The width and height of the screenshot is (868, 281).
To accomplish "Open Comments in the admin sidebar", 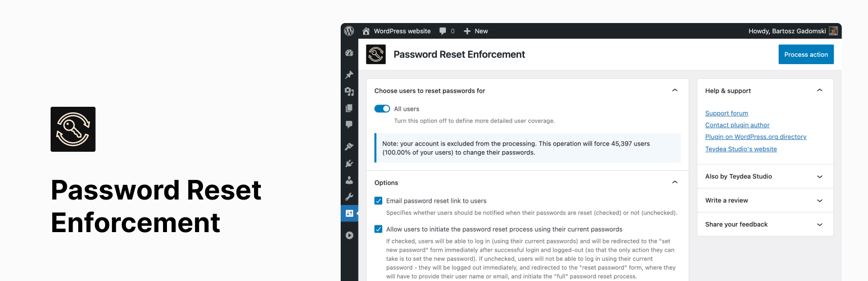I will pyautogui.click(x=349, y=125).
